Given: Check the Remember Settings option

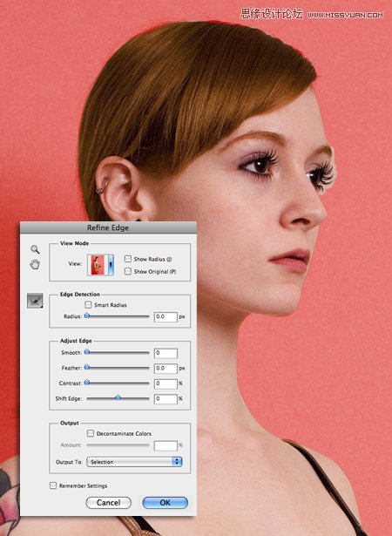Looking at the screenshot, I should pyautogui.click(x=53, y=485).
